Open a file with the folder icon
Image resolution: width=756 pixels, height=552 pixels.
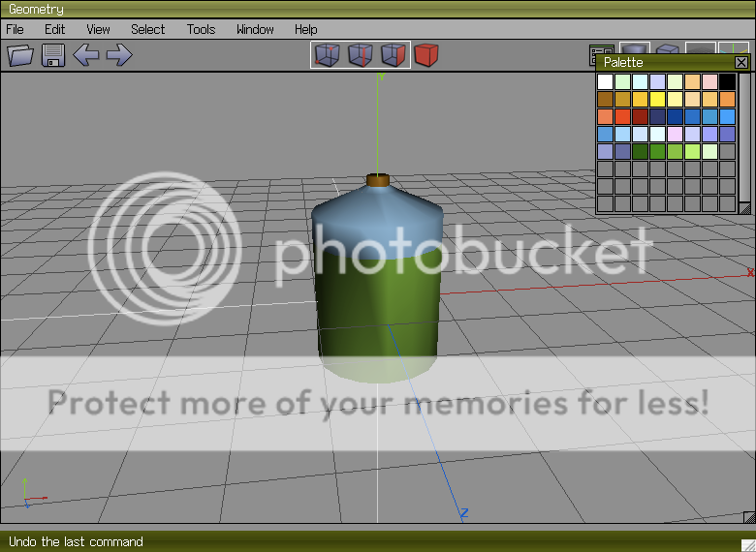pos(20,55)
